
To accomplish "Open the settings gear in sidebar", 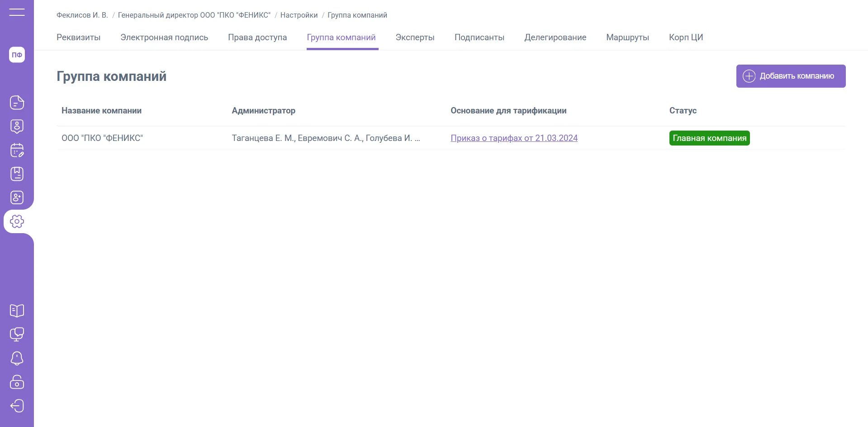I will (x=17, y=221).
